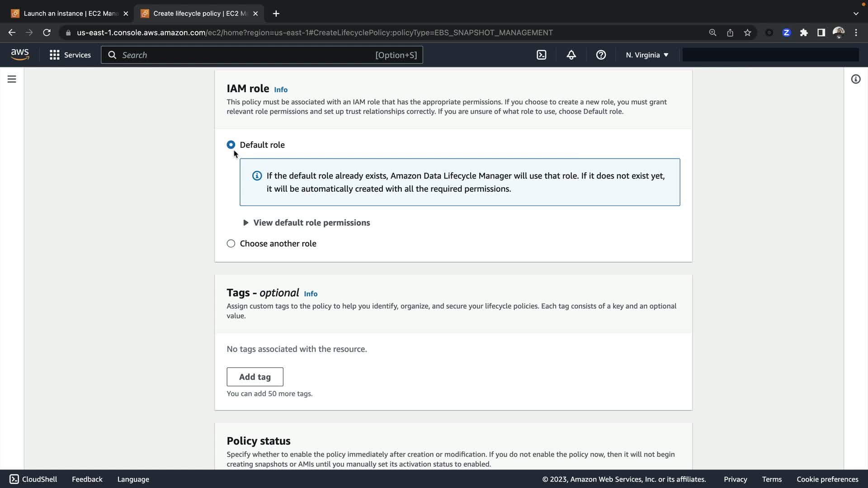This screenshot has height=488, width=868.
Task: Open the AWS CloudShell terminal icon
Action: point(541,55)
